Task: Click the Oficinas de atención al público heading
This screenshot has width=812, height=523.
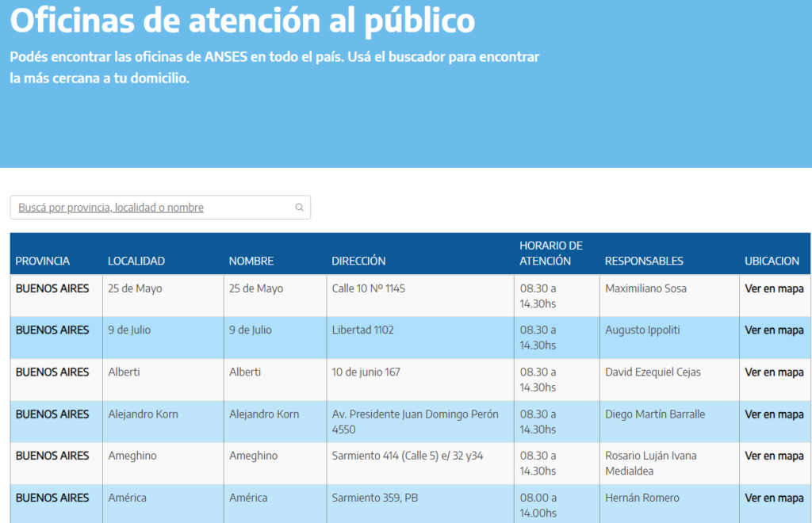Action: [x=241, y=21]
